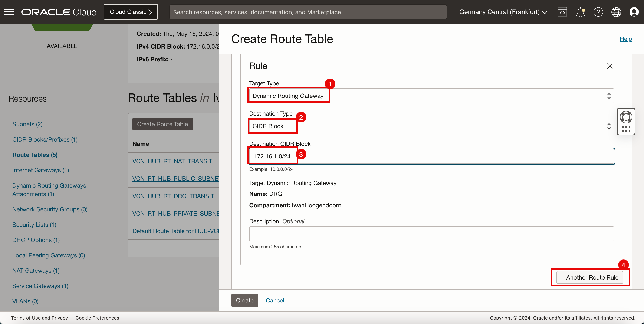
Task: Click Destination CIDR Block input field
Action: [431, 156]
